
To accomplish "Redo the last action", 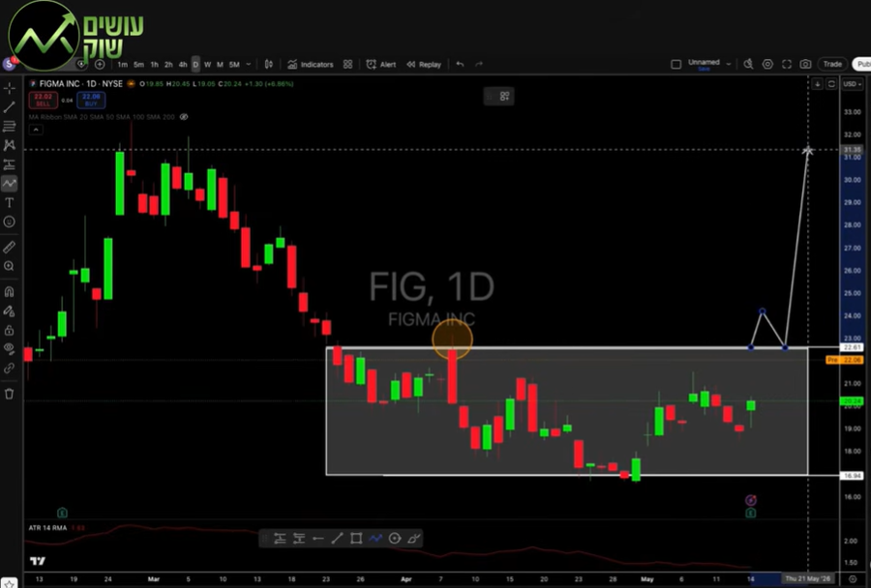I will 479,65.
